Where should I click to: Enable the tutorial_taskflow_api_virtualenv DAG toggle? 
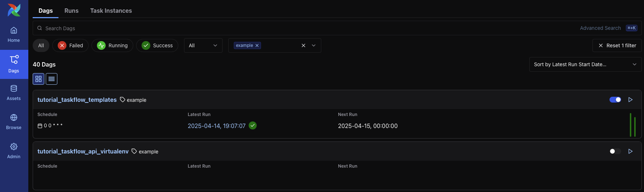[615, 151]
